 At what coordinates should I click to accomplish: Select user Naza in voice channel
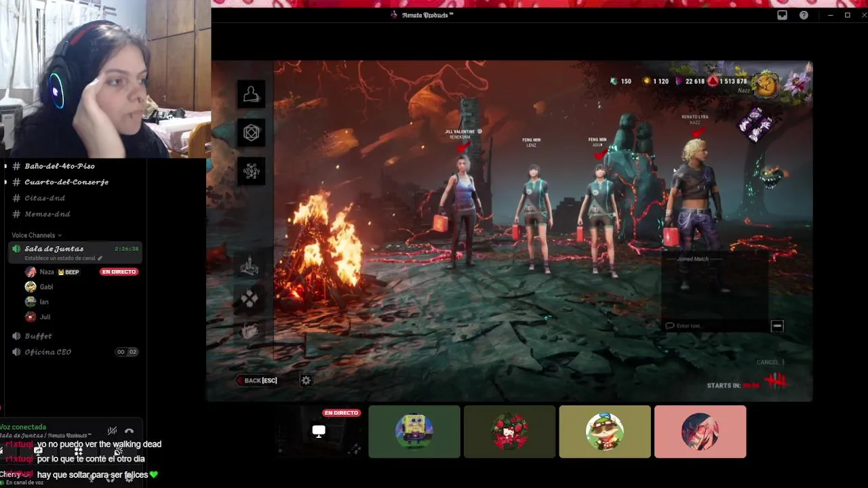pos(46,272)
